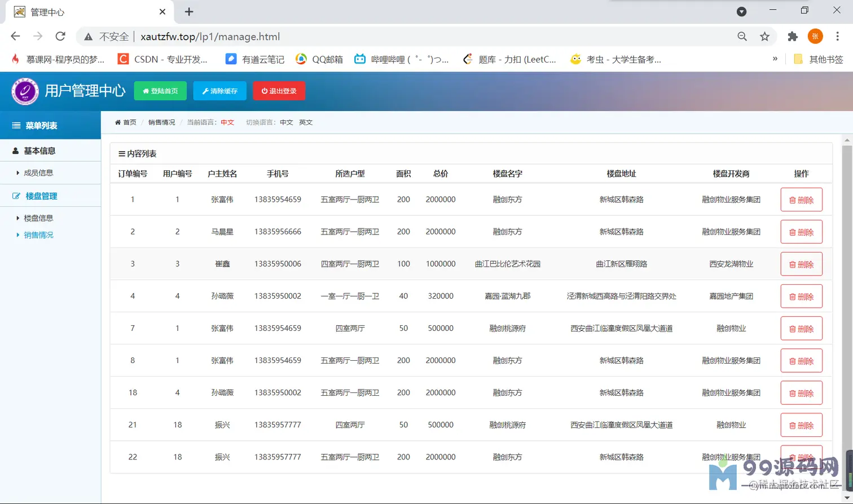Delete order 8 row
The image size is (853, 504).
click(801, 360)
